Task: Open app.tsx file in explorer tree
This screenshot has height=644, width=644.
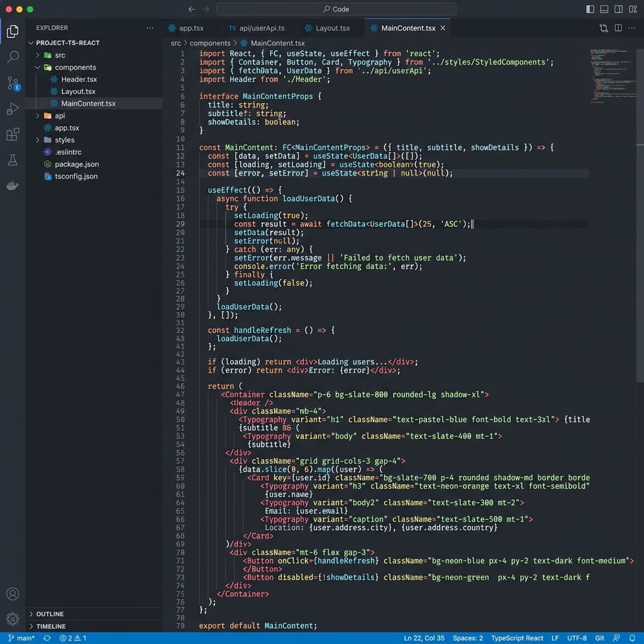Action: [x=67, y=128]
